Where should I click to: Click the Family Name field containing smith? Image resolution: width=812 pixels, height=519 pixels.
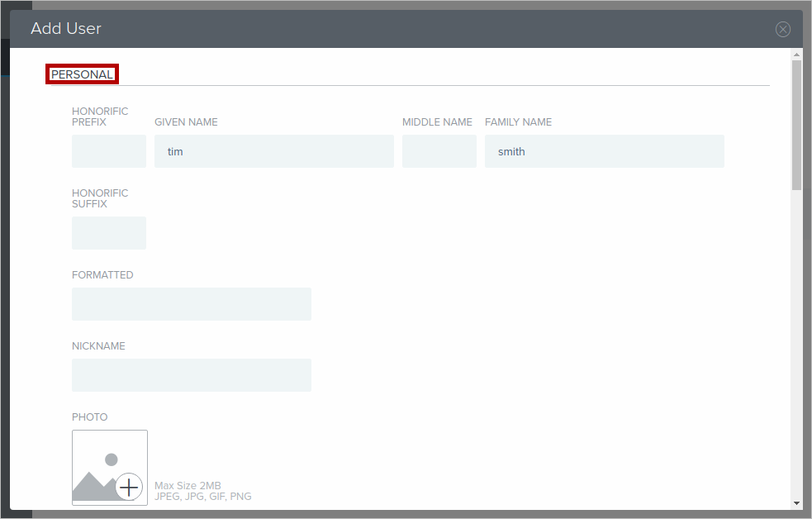pos(604,151)
